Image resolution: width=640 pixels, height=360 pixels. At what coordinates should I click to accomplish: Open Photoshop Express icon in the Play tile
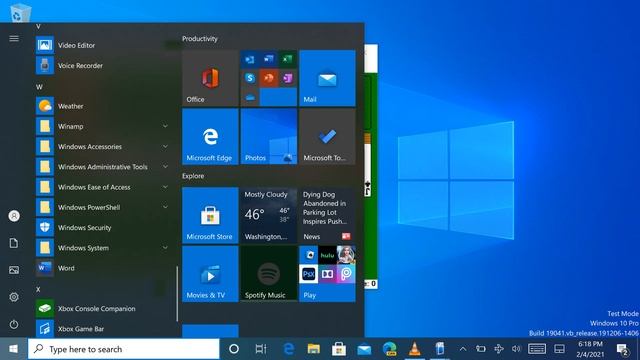(x=309, y=274)
